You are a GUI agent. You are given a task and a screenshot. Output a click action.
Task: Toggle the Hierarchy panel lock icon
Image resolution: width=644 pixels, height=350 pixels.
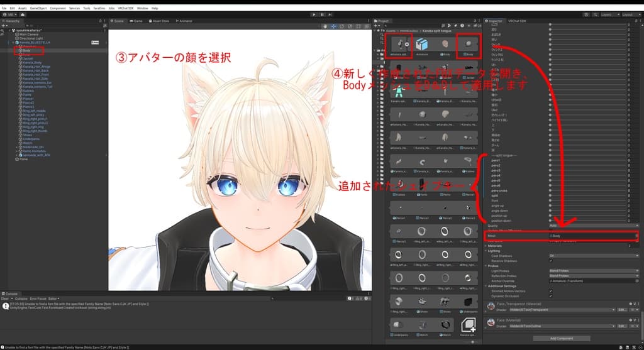(100, 21)
